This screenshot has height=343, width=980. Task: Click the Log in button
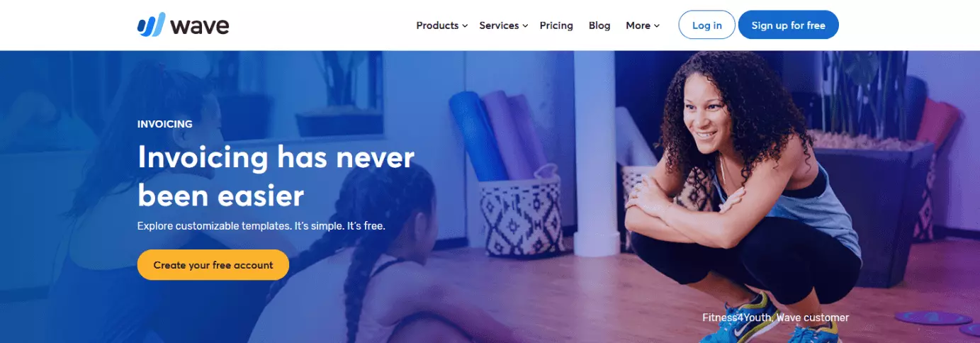click(707, 25)
